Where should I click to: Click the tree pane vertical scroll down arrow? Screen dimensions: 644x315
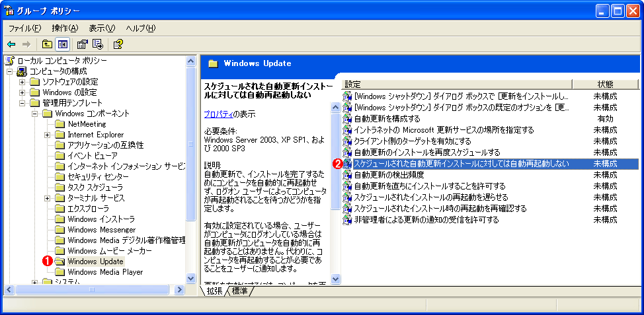pos(191,277)
